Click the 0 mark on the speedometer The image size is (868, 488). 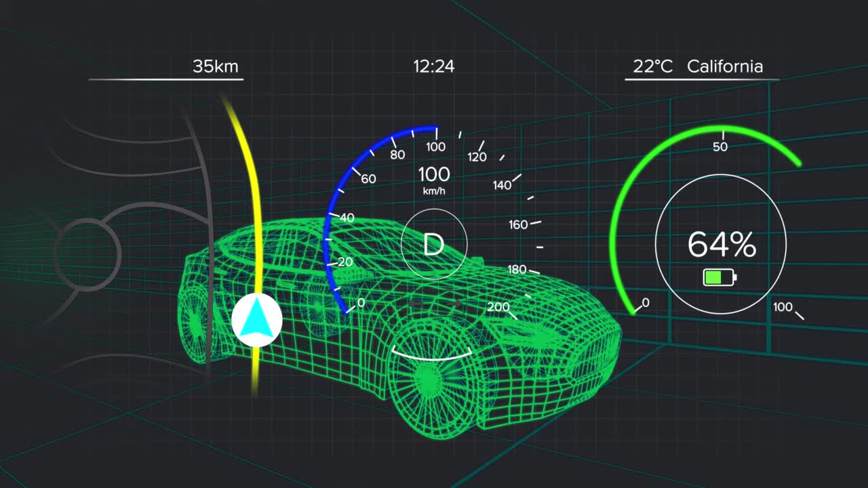pos(360,302)
